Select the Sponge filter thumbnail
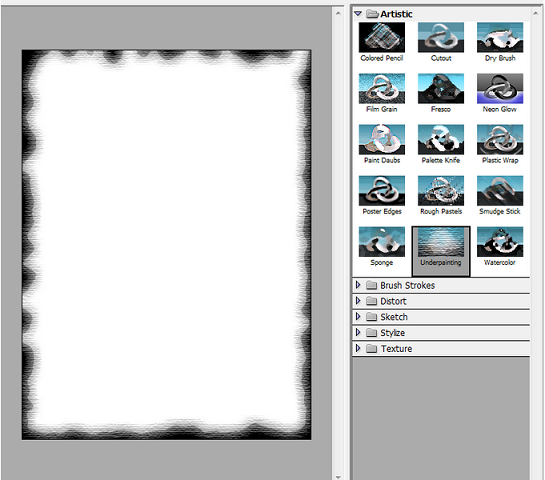This screenshot has width=545, height=480. [x=382, y=242]
